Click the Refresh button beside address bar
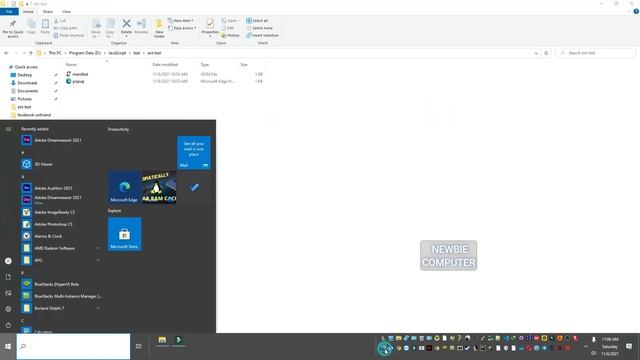The height and width of the screenshot is (360, 640). tap(546, 53)
